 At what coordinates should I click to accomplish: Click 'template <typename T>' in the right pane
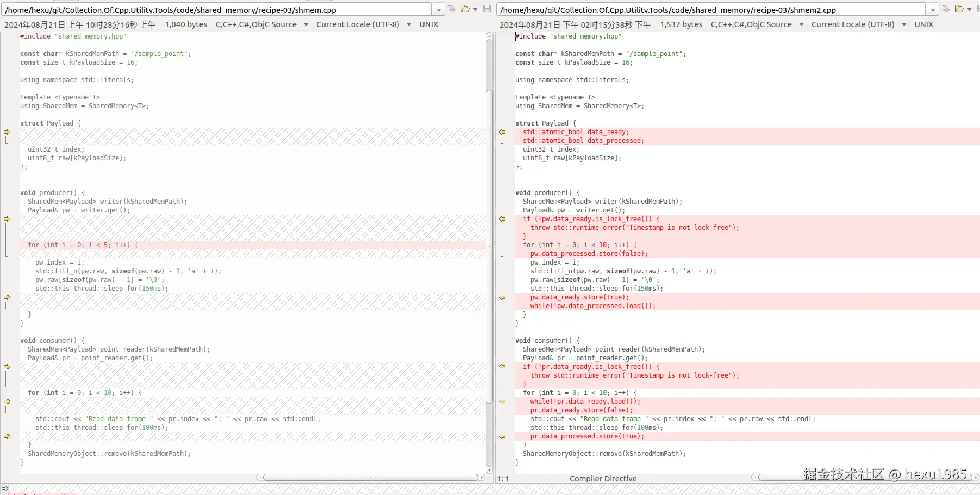[555, 97]
